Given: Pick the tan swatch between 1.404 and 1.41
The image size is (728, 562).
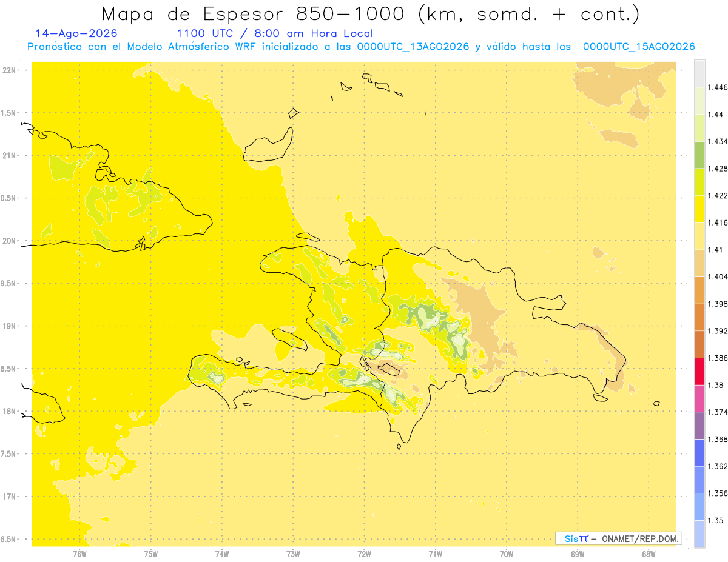Looking at the screenshot, I should (x=699, y=263).
